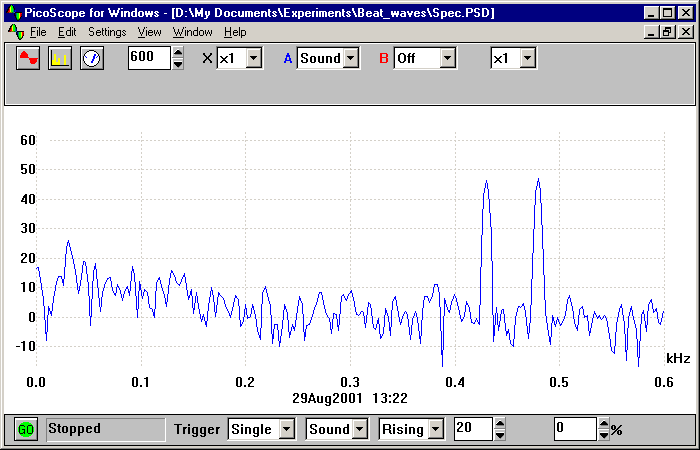Expand the channel A Sound dropdown
Image resolution: width=700 pixels, height=450 pixels.
click(350, 58)
